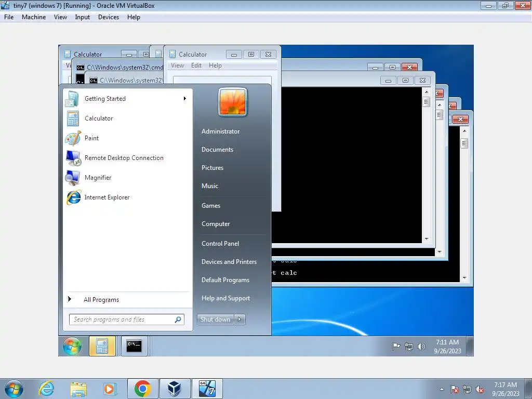
Task: Open Remote Desktop Connection
Action: tap(127, 158)
